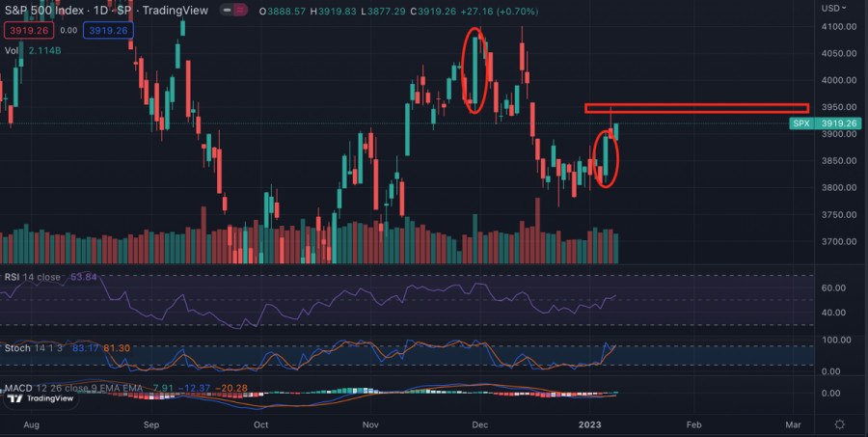Click the TradingView logo
Image resolution: width=868 pixels, height=437 pixels.
pos(41,398)
